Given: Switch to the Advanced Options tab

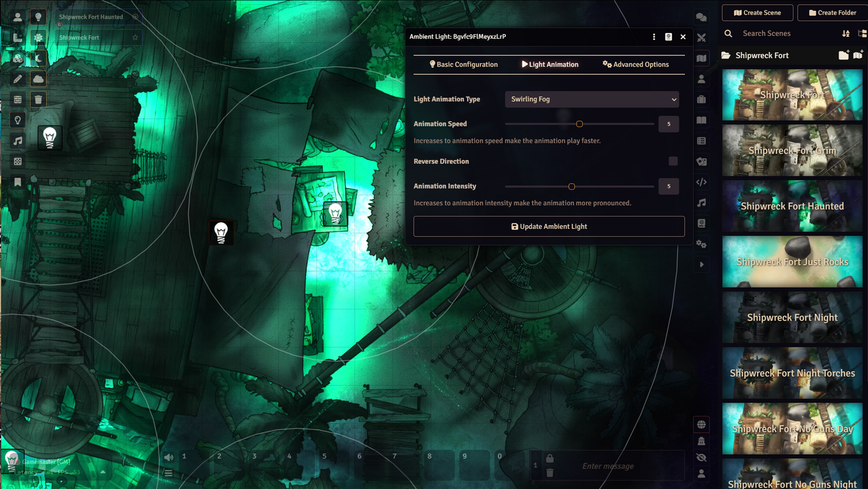Looking at the screenshot, I should (x=636, y=64).
